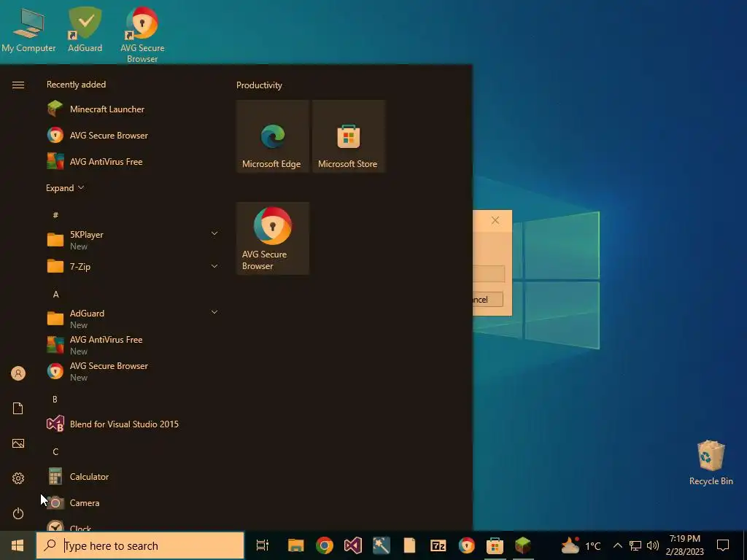Jump to letter A section header
747x560 pixels.
coord(55,295)
